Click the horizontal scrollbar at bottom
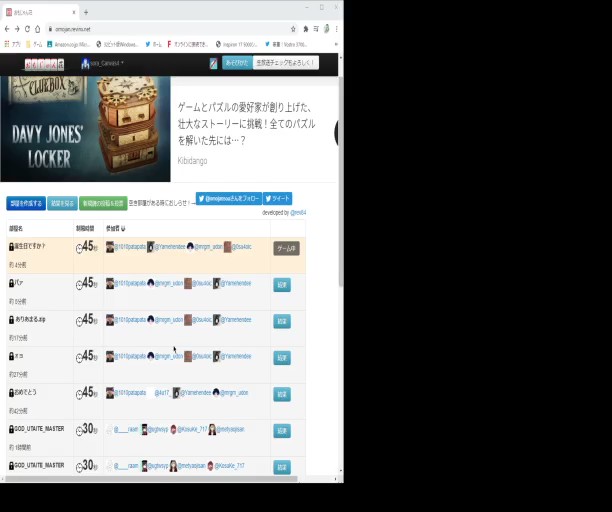The width and height of the screenshot is (612, 512). pos(151,479)
